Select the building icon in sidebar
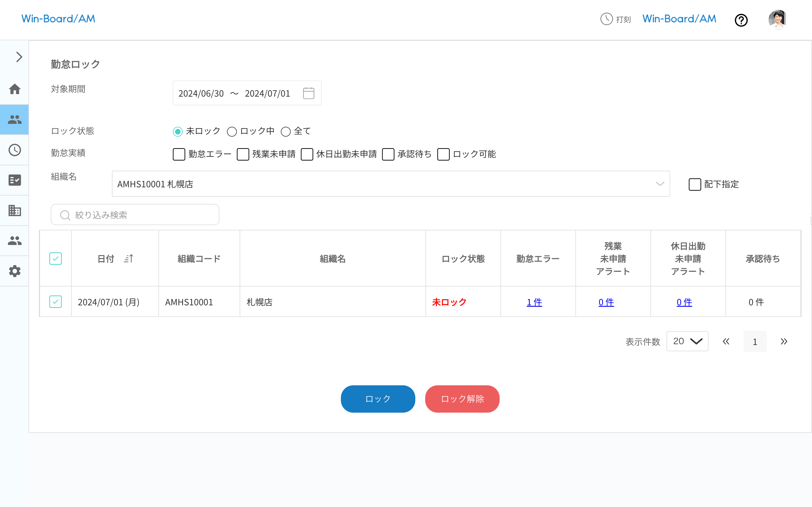Screen dimensions: 812x507 [14, 211]
